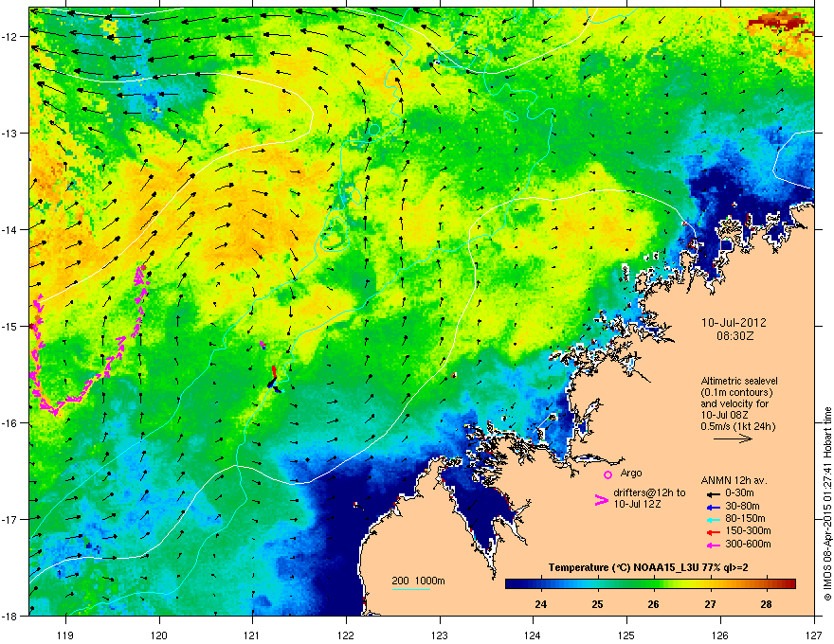Click the red 150-300m legend arrow
The image size is (834, 644).
[x=714, y=531]
